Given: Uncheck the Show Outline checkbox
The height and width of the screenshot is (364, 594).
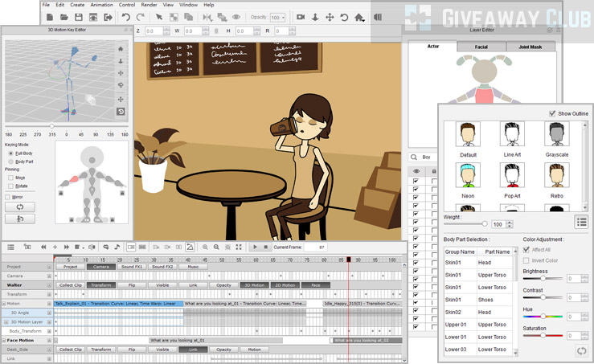Looking at the screenshot, I should [552, 113].
